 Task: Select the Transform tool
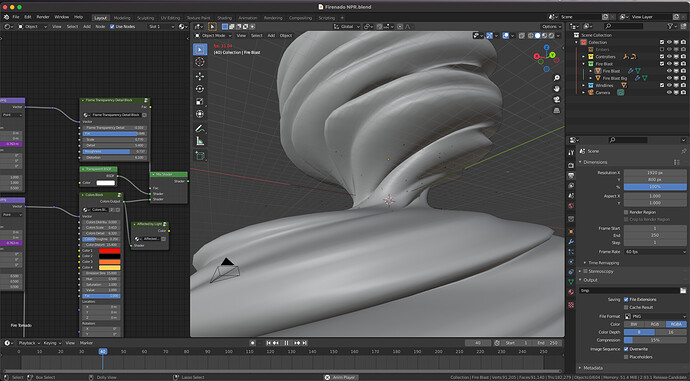[x=200, y=114]
